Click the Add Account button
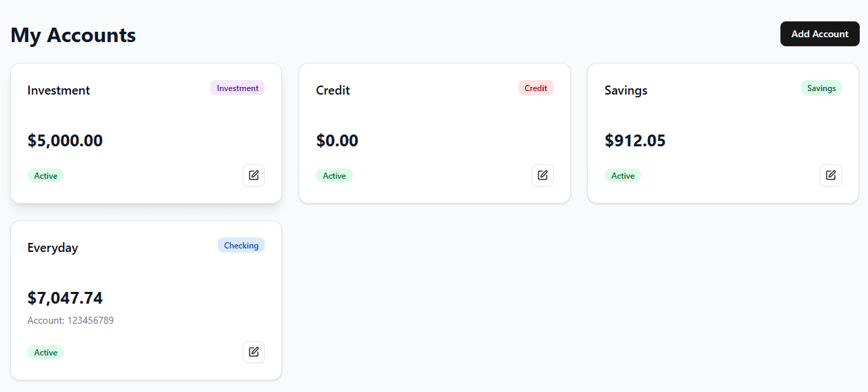The height and width of the screenshot is (392, 868). (820, 34)
